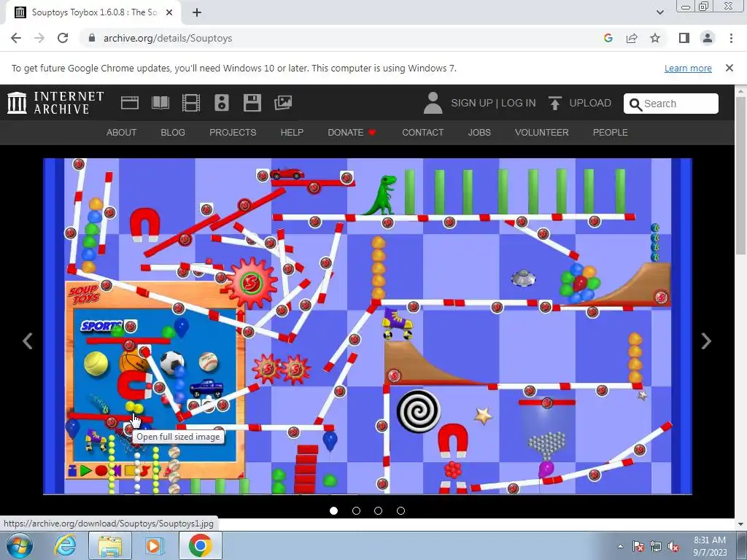
Task: Click the Google icon in address bar
Action: tap(608, 38)
